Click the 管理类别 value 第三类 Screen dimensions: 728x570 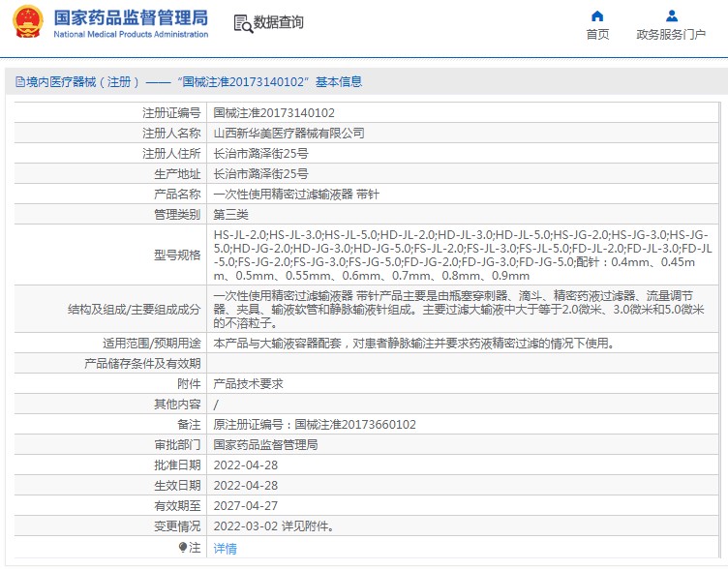click(x=230, y=215)
